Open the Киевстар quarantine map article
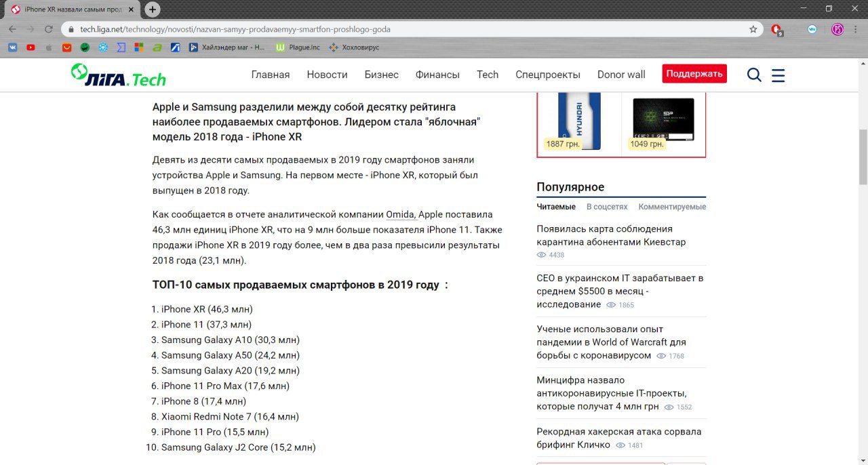The width and height of the screenshot is (868, 465). click(x=611, y=235)
